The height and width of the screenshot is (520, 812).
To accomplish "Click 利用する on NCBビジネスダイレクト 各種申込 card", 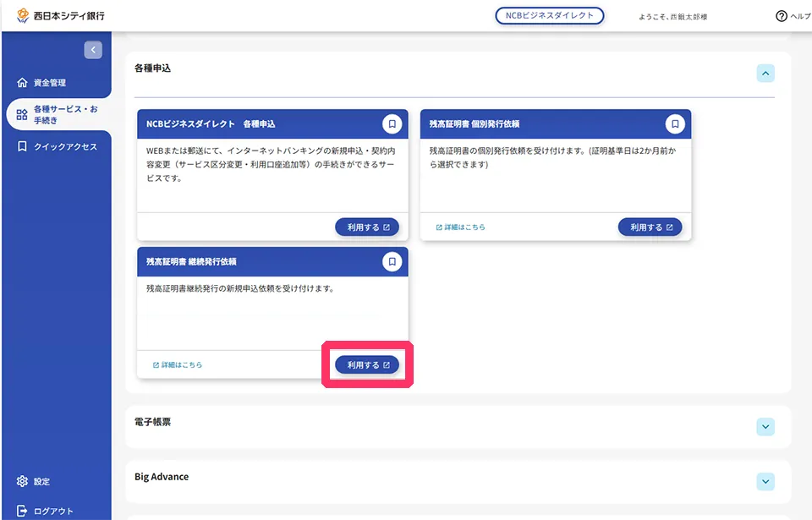I will coord(367,227).
